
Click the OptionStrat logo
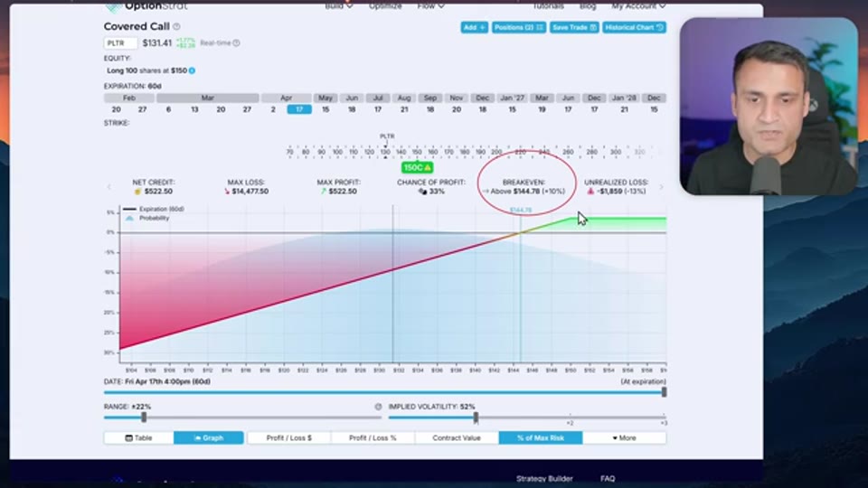click(x=146, y=6)
